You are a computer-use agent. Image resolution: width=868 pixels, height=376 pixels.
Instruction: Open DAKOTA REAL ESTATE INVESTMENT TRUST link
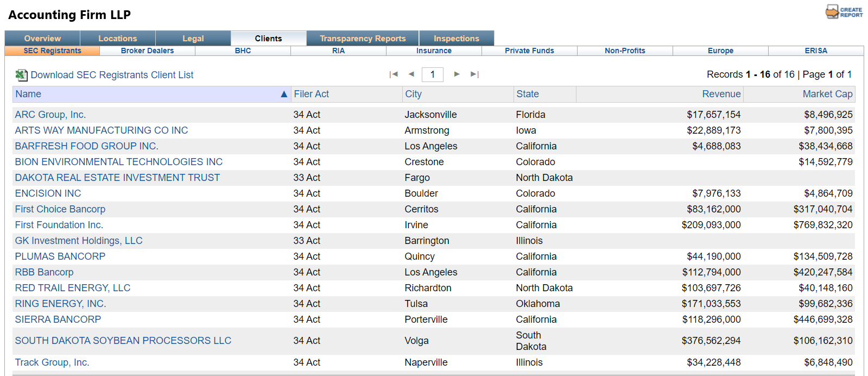(x=117, y=178)
